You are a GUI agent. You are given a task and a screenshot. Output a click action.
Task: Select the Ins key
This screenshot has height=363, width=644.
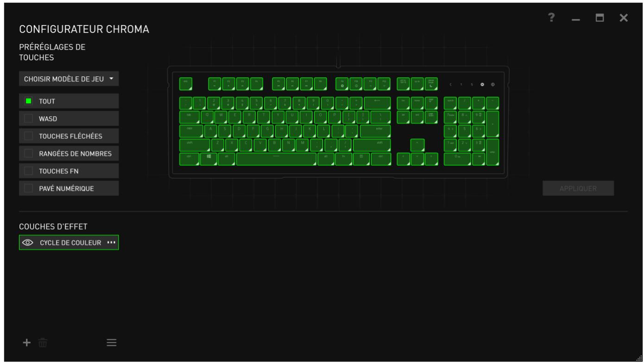[x=403, y=103]
